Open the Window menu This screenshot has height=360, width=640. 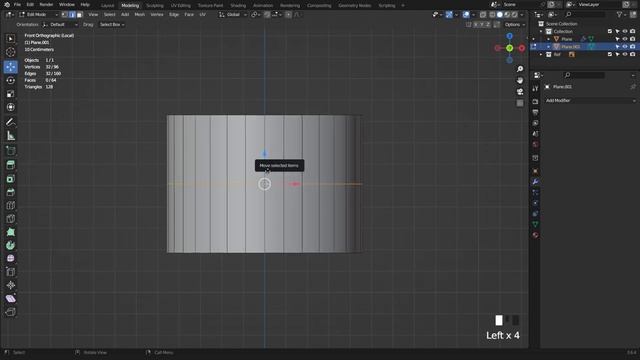[x=67, y=4]
